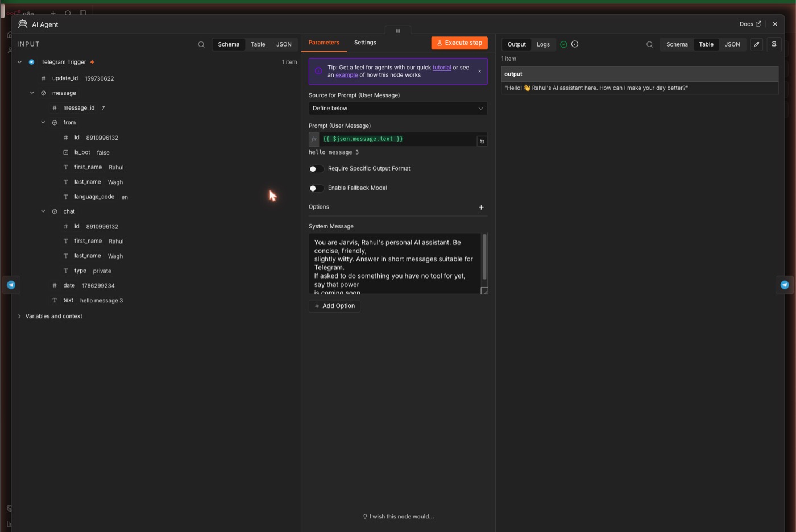Click the Telegram Trigger node icon
The height and width of the screenshot is (532, 796).
(x=31, y=62)
